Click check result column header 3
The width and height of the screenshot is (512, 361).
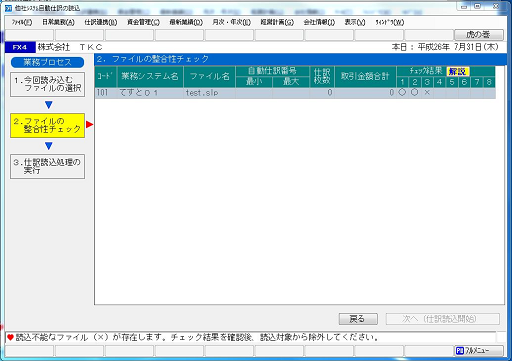(427, 82)
